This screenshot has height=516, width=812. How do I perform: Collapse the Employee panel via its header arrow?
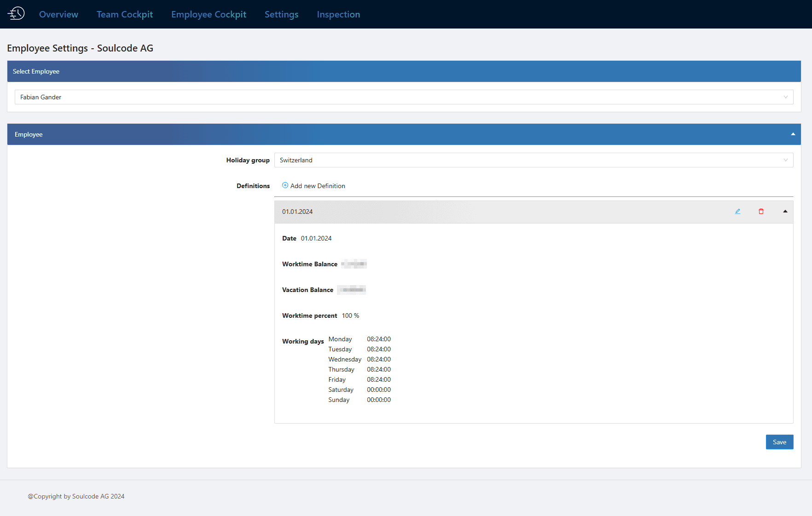[x=793, y=134]
